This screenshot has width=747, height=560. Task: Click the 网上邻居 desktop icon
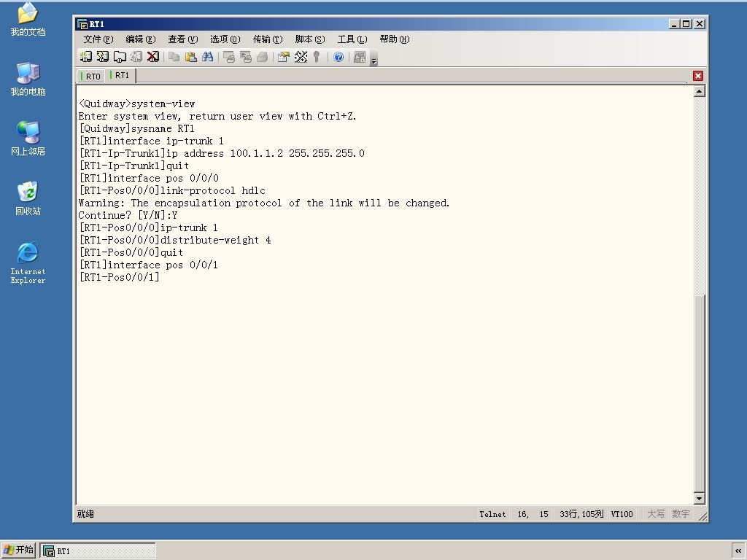click(x=28, y=139)
